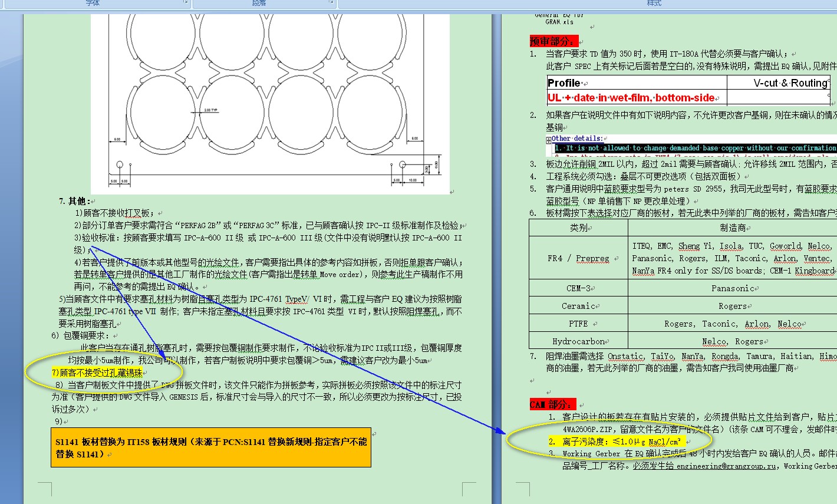Click highlighted line '7)顾客不接受过孔藏锡珠'
The height and width of the screenshot is (504, 837).
pyautogui.click(x=97, y=373)
